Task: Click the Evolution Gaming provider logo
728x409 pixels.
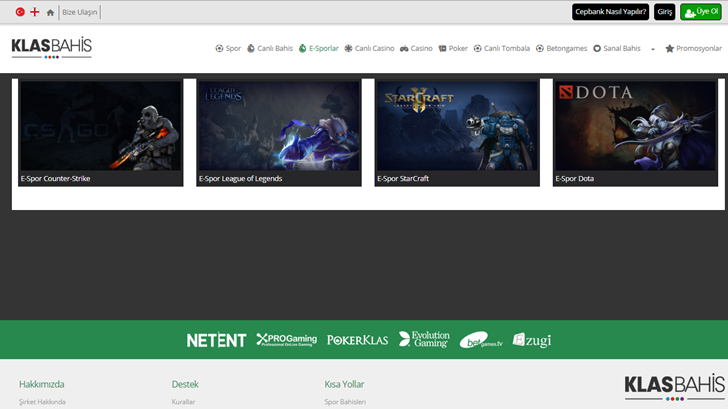Action: [x=424, y=339]
